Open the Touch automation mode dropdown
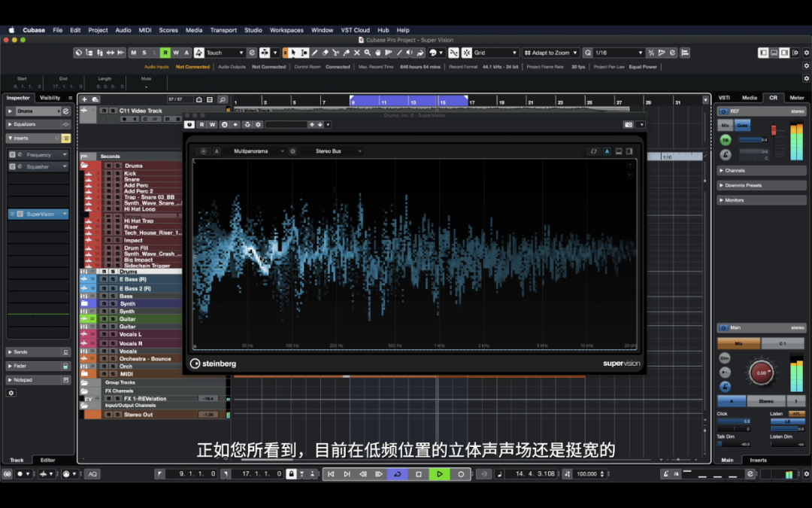Viewport: 812px width, 508px height. [x=225, y=53]
